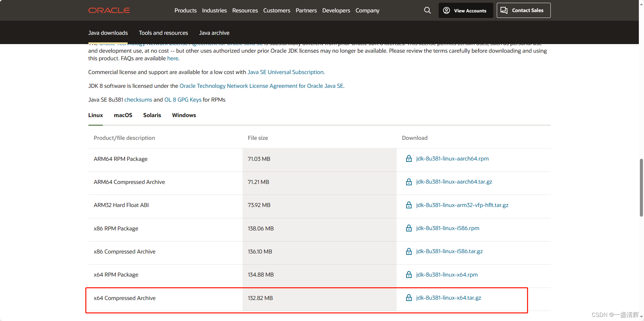This screenshot has width=644, height=321.
Task: Switch to the Windows tab
Action: (184, 115)
